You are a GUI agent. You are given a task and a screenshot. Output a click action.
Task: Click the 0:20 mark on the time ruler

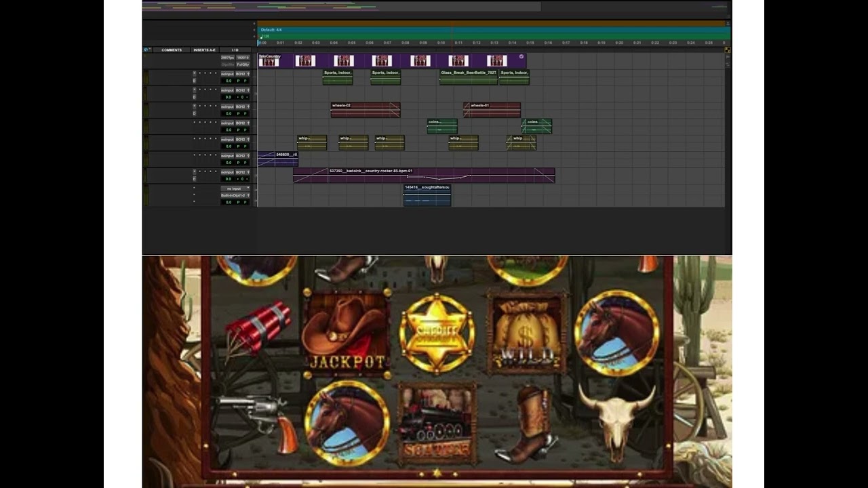(x=620, y=43)
